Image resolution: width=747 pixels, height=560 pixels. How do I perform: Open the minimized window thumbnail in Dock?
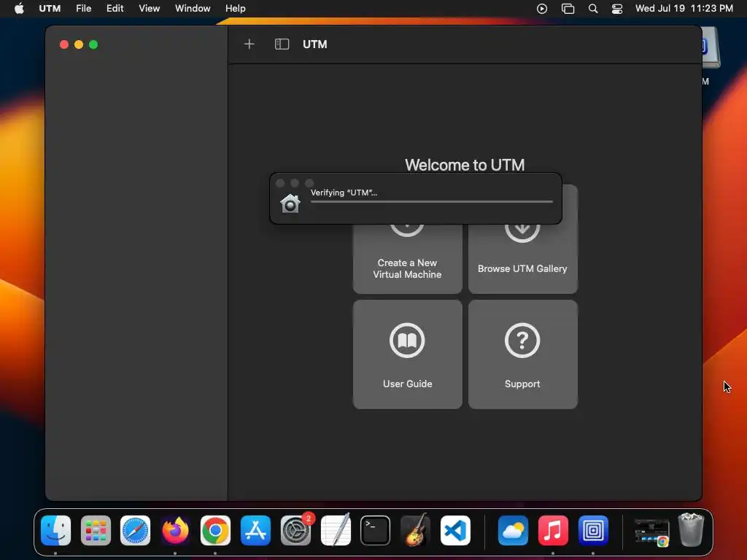tap(651, 531)
